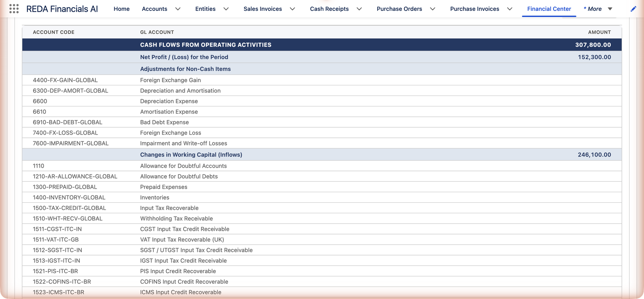Click account code 7400-FX-LOSS-GLOBAL
The image size is (644, 299).
(65, 133)
